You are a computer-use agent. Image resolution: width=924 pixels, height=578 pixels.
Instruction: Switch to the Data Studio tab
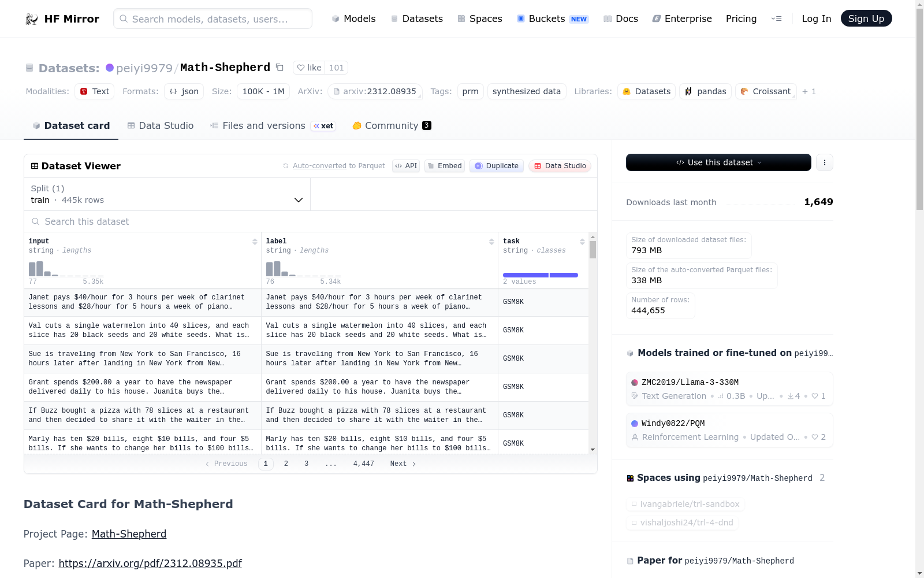pyautogui.click(x=161, y=125)
